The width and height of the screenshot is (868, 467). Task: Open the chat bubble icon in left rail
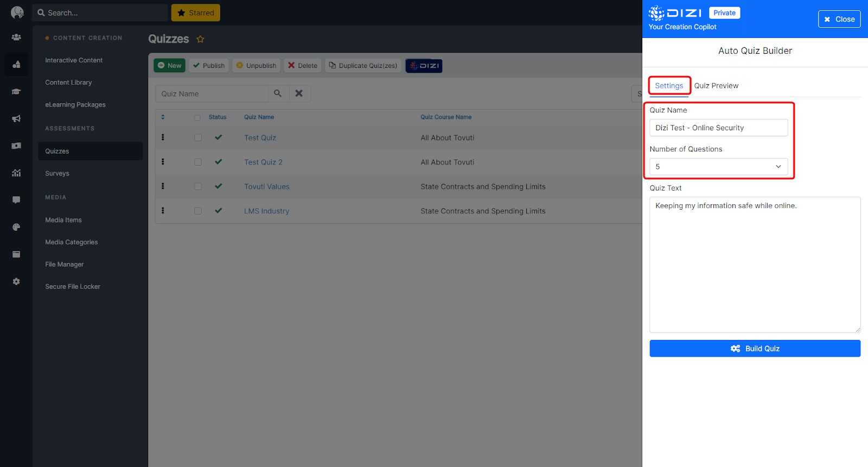16,200
